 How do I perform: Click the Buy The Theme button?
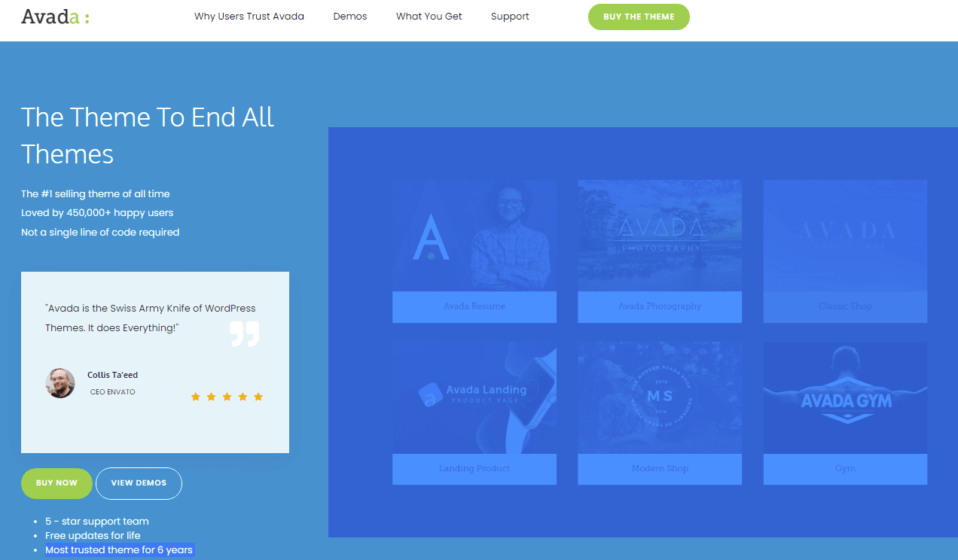[639, 17]
